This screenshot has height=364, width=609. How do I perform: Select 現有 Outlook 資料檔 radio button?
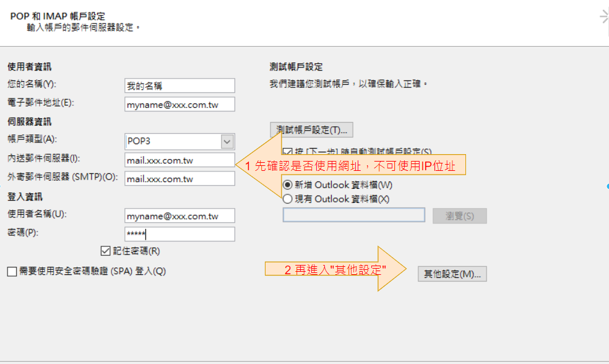288,199
